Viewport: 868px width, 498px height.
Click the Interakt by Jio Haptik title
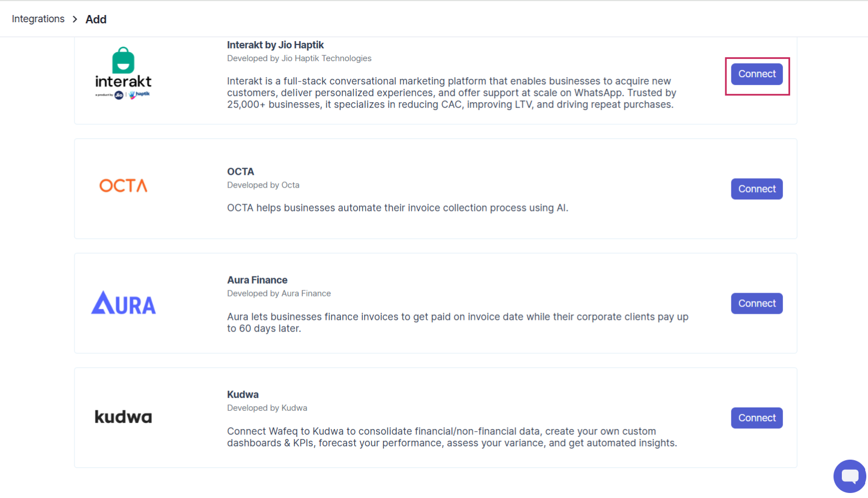coord(276,45)
